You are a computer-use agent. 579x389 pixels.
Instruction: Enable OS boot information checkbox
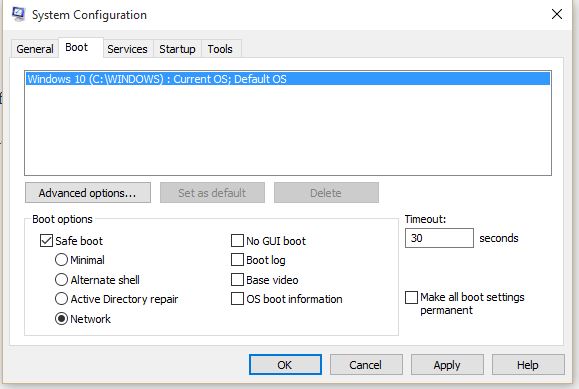[237, 298]
